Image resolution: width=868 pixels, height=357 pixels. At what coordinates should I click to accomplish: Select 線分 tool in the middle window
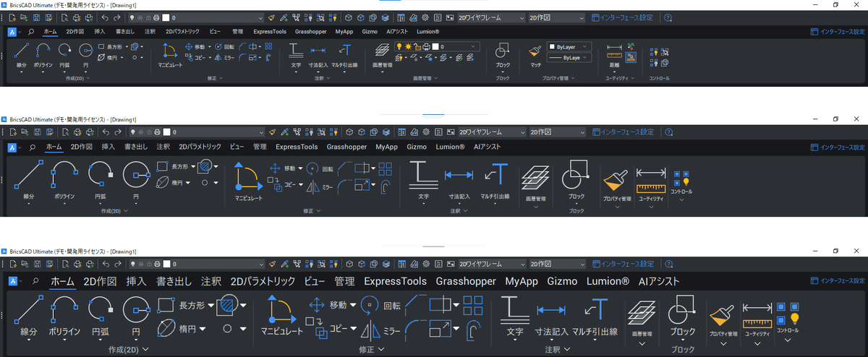29,179
